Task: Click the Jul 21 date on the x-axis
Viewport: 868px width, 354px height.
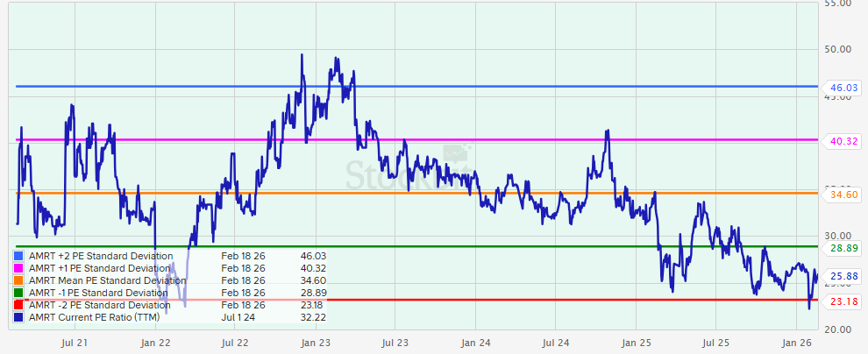Action: tap(76, 342)
